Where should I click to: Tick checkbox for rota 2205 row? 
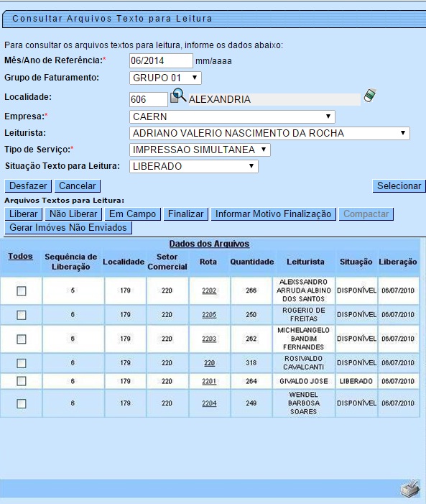click(x=22, y=315)
